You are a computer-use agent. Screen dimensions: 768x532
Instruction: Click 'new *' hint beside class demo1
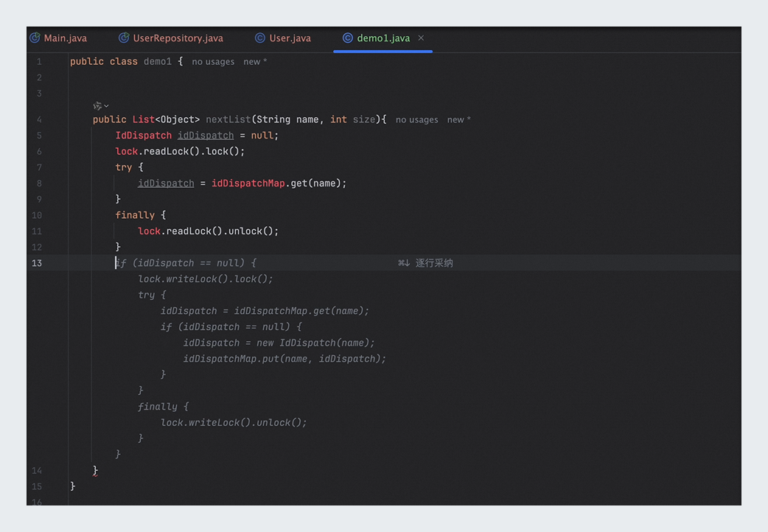(x=255, y=62)
